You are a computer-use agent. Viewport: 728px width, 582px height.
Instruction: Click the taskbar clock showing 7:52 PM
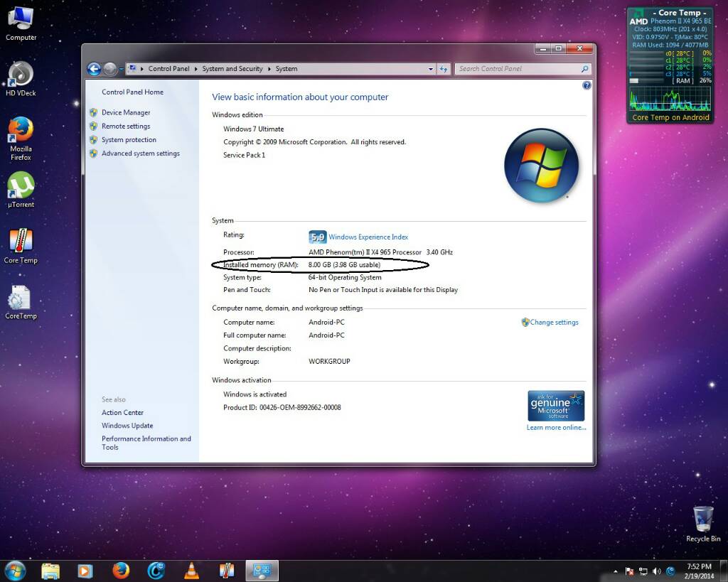(699, 571)
